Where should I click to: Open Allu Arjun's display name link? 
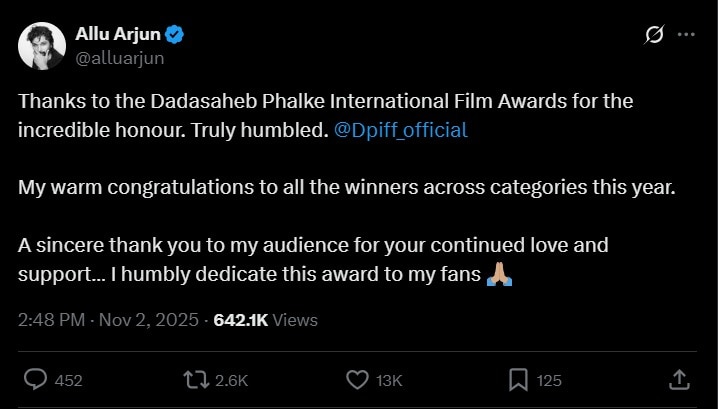[x=118, y=35]
